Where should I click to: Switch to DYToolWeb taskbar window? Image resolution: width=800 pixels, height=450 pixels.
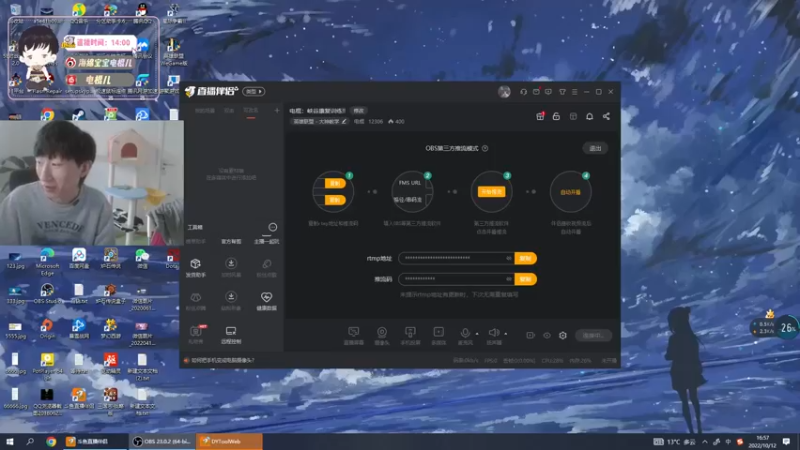click(x=229, y=441)
